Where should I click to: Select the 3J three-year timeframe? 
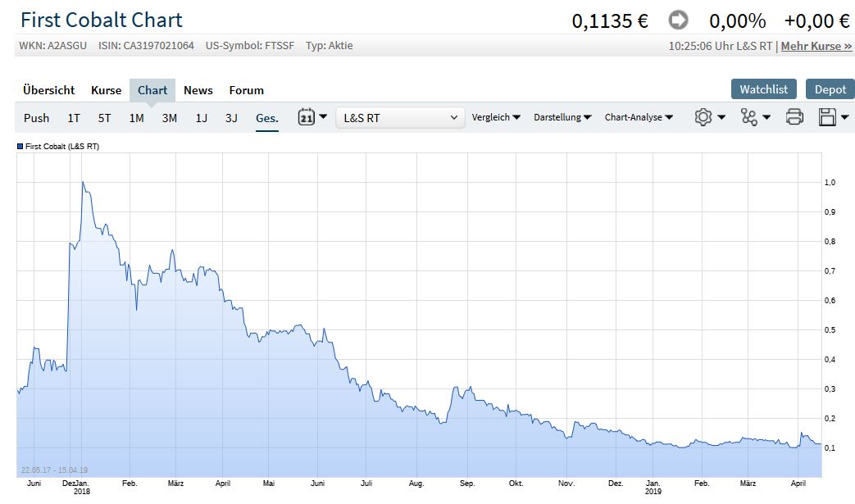pos(231,118)
